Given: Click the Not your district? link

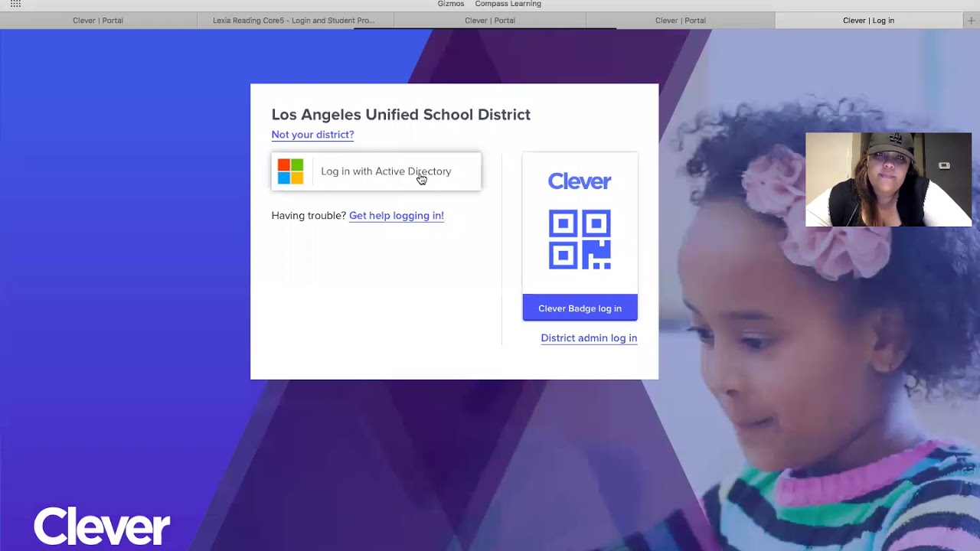Looking at the screenshot, I should 312,135.
